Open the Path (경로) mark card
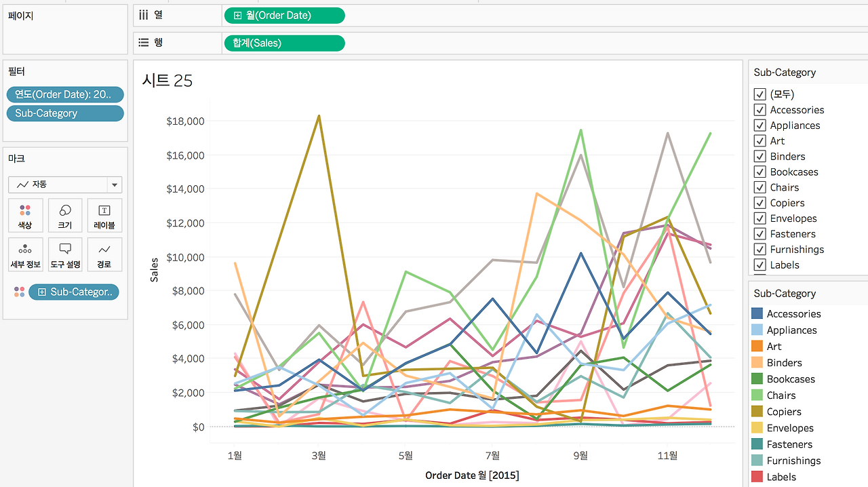This screenshot has width=868, height=487. [104, 254]
